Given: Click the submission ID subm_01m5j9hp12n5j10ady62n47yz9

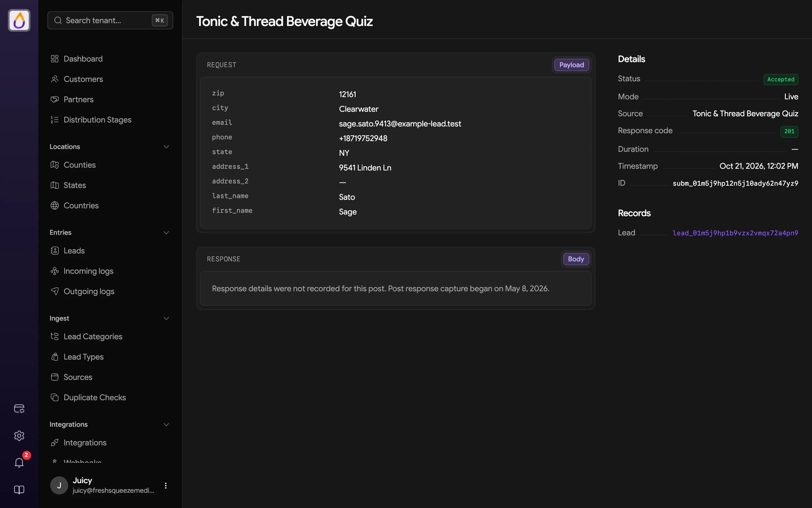Looking at the screenshot, I should point(735,183).
